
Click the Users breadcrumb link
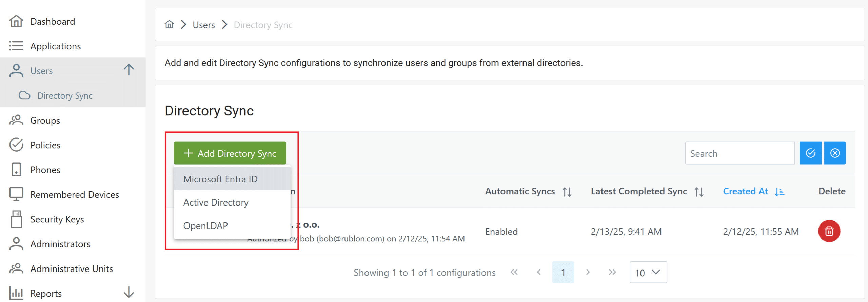204,25
